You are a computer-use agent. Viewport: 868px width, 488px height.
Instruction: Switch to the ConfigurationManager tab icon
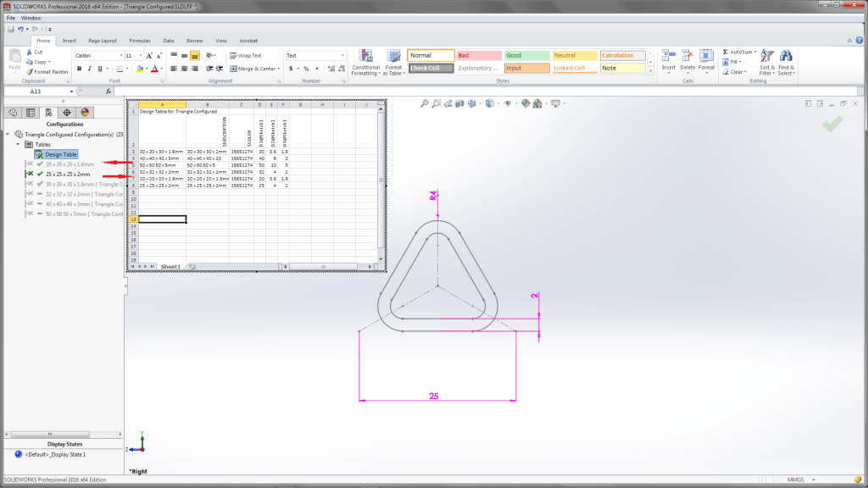click(x=48, y=111)
